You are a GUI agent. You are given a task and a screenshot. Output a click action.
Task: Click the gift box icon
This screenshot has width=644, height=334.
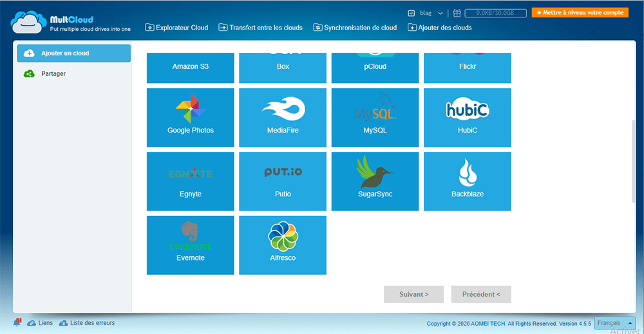(x=457, y=13)
